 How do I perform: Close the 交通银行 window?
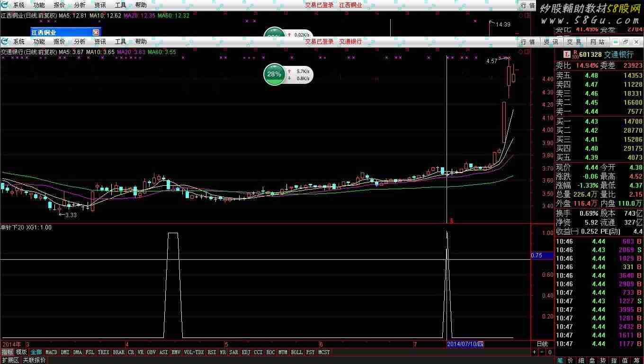coord(636,42)
